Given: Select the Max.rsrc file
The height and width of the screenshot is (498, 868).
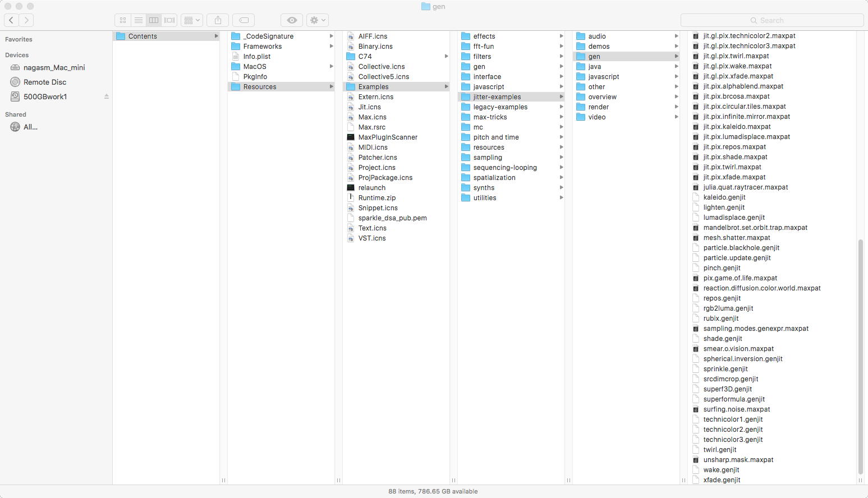Looking at the screenshot, I should coord(372,127).
